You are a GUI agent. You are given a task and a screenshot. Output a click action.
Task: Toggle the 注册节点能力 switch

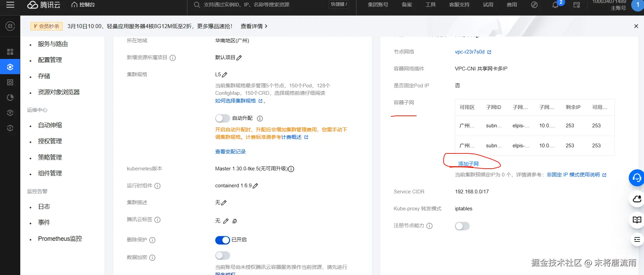(462, 226)
